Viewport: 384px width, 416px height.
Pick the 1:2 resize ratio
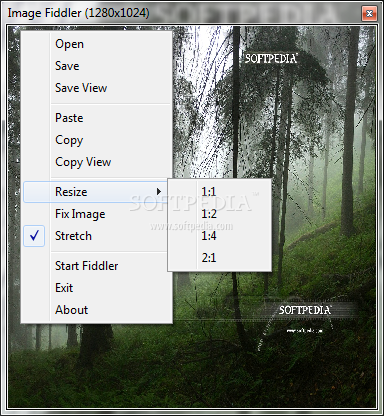(x=220, y=214)
